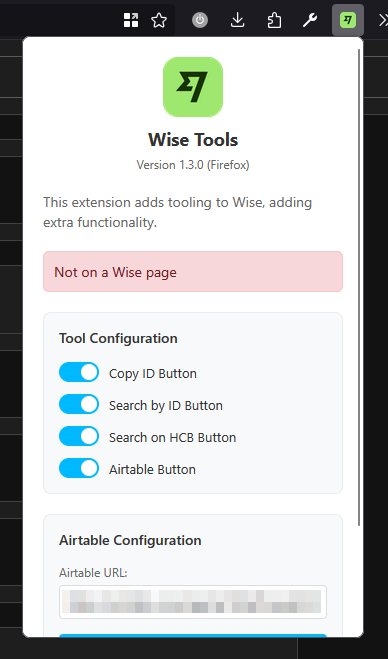Click into the Airtable URL input field
Screen dimensions: 388x659
[x=193, y=602]
